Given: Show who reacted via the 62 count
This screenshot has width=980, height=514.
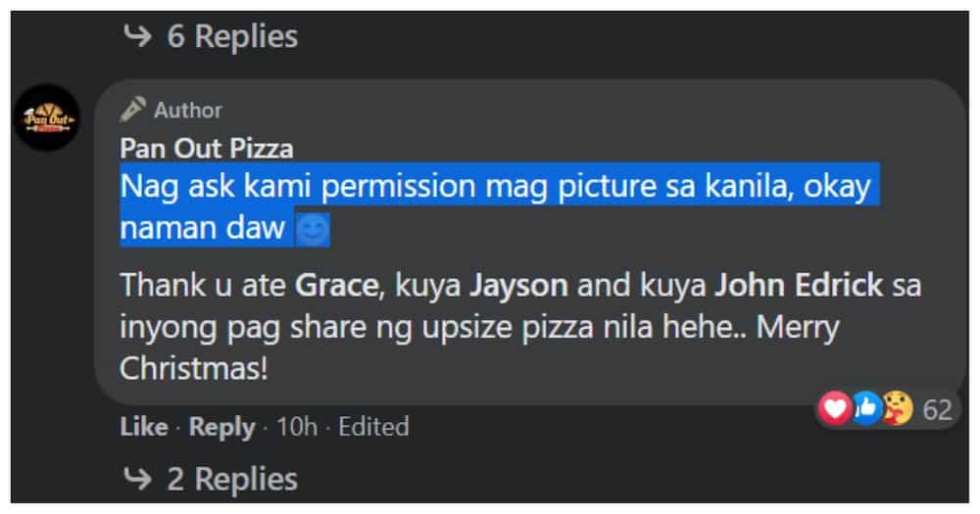Looking at the screenshot, I should pyautogui.click(x=937, y=409).
